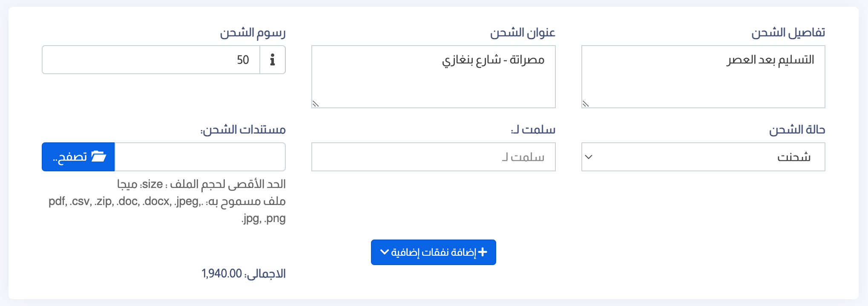
Task: Click inside the تفاصيل الشحن details textarea
Action: (703, 77)
